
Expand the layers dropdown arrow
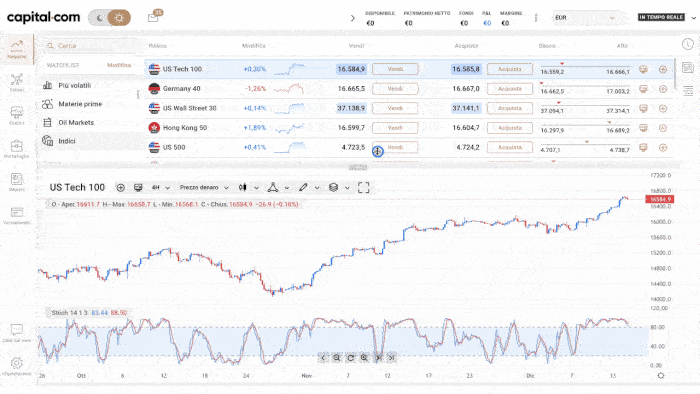click(x=347, y=188)
